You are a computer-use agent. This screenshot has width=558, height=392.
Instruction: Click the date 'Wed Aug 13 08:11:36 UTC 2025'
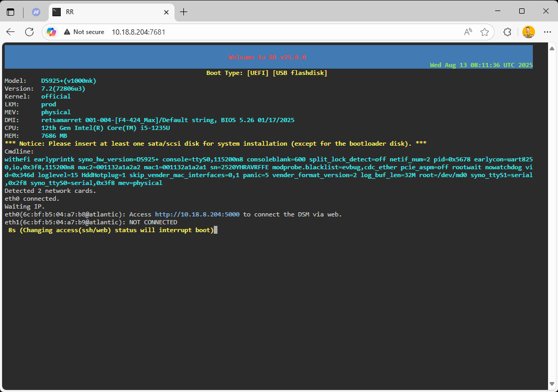481,65
